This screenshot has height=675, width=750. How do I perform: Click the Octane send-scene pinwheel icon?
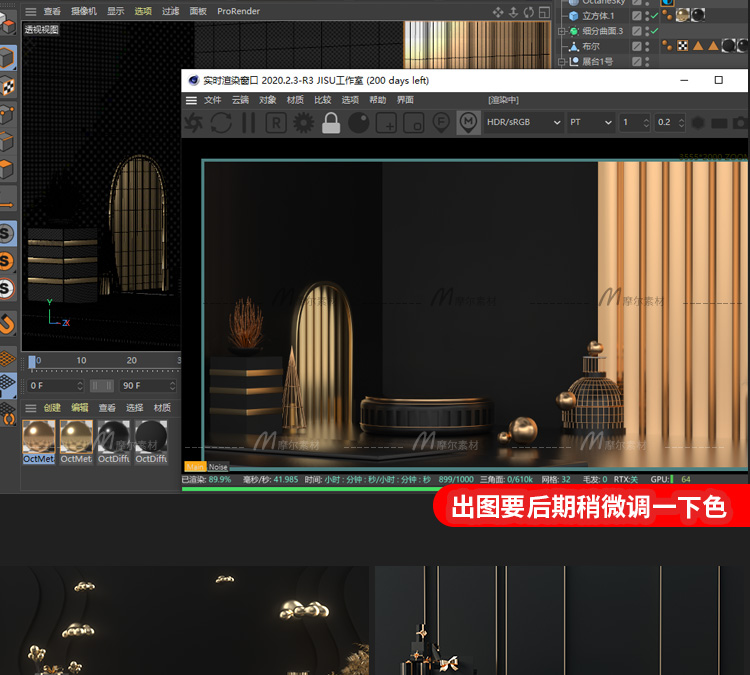[x=194, y=123]
